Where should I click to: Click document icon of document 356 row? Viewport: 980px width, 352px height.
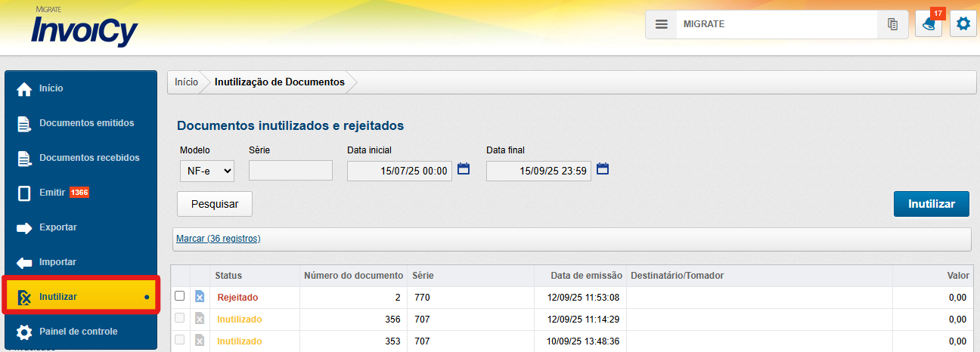200,320
